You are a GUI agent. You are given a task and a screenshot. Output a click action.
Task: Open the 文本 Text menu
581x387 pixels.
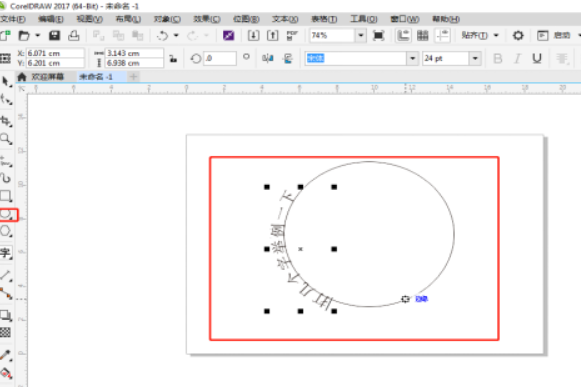coord(285,19)
